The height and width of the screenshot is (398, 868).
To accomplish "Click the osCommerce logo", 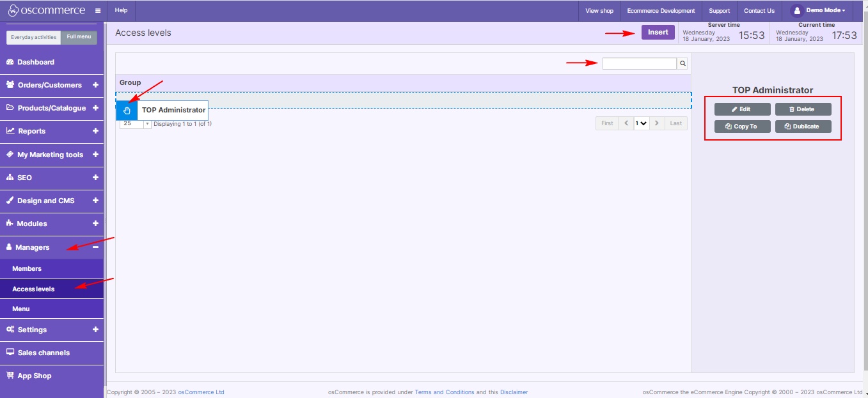I will (x=47, y=10).
